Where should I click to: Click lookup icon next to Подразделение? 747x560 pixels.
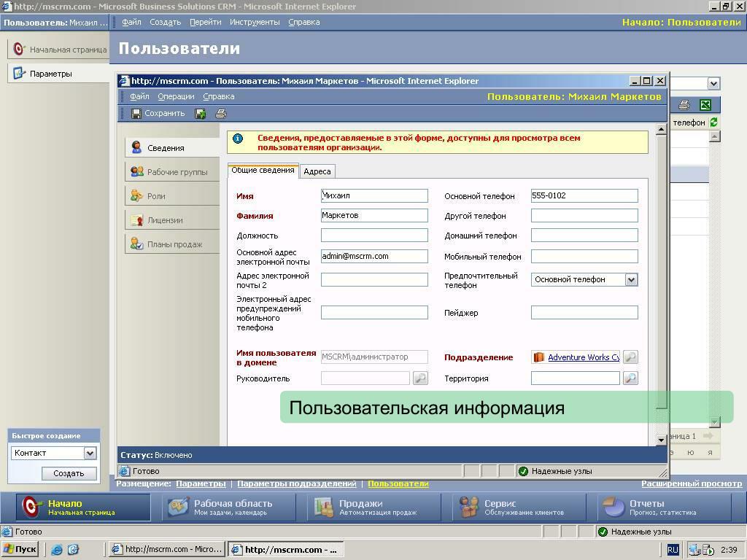point(631,357)
